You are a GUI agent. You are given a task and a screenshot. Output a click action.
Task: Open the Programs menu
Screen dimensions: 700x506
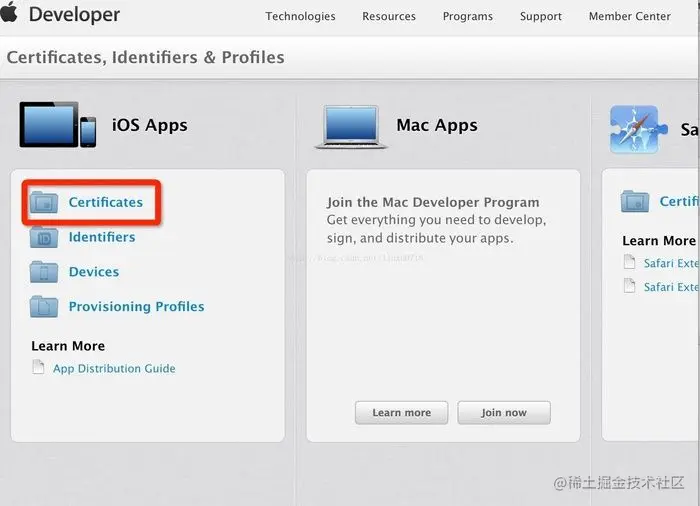[x=468, y=17]
